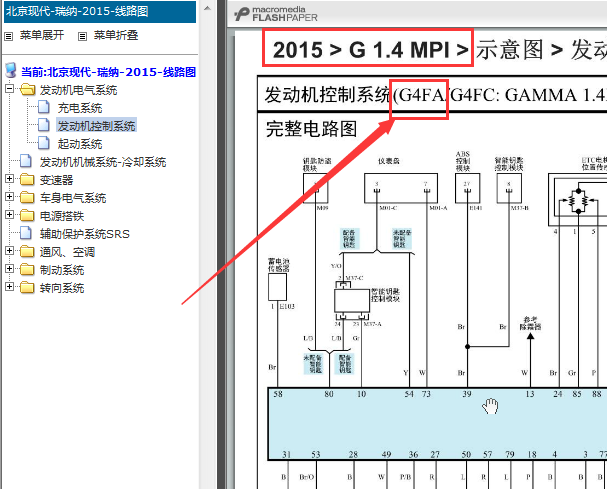This screenshot has height=489, width=607.
Task: Click the 完整电路图 heading in the document
Action: click(x=311, y=129)
